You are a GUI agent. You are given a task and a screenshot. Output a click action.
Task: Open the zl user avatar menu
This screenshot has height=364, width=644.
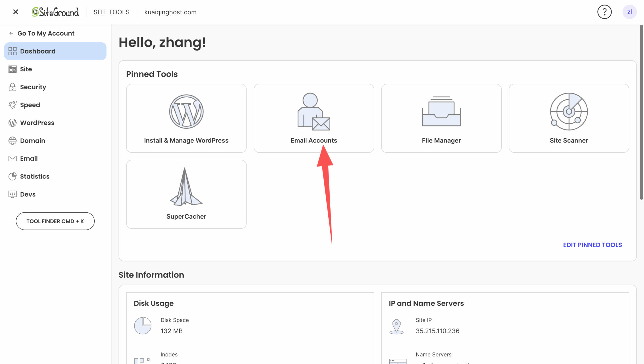click(629, 12)
